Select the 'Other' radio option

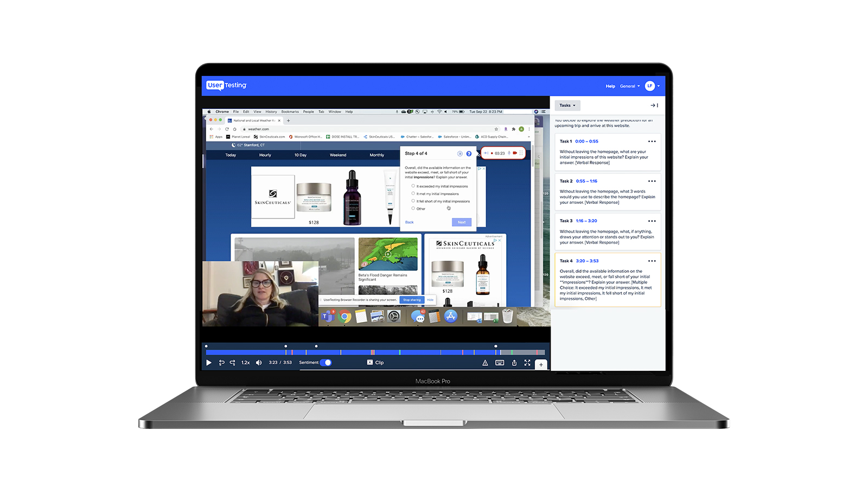(413, 208)
